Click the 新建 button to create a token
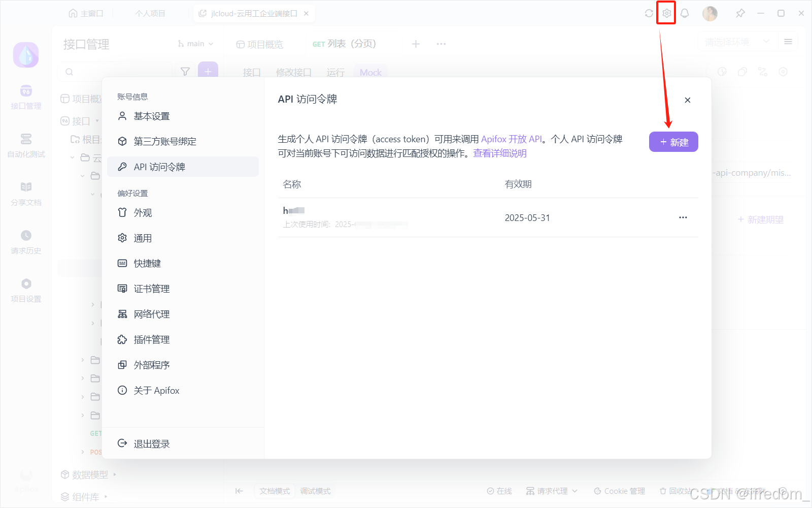The width and height of the screenshot is (812, 508). click(673, 142)
